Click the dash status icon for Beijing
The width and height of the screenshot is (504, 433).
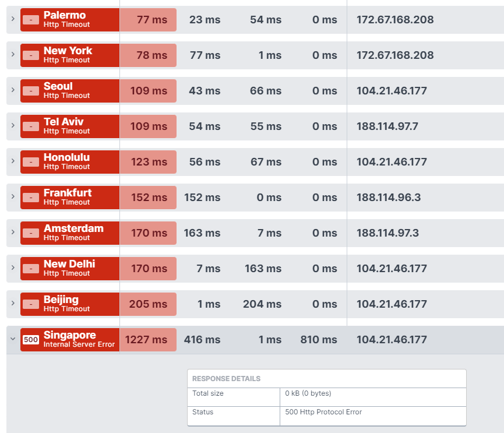tap(31, 304)
